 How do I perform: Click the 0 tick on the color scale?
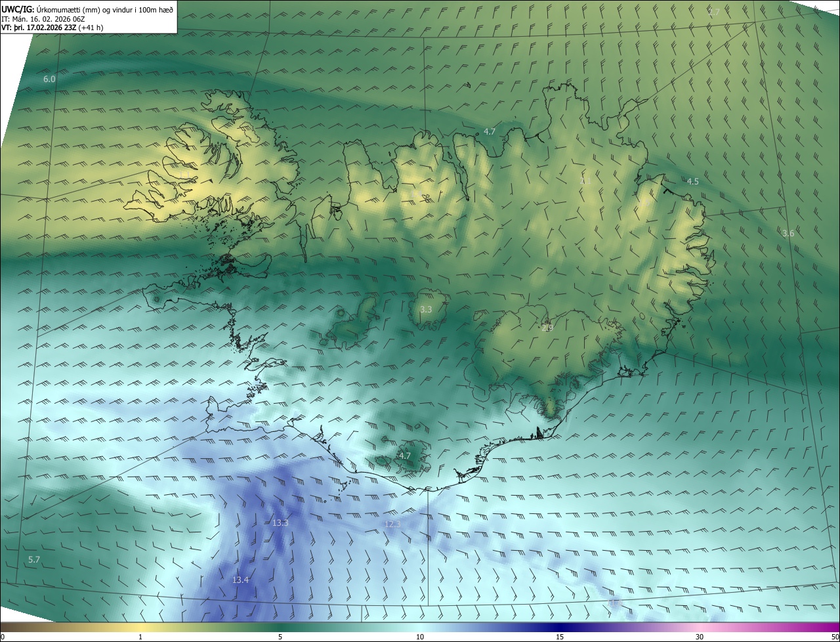[x=2, y=637]
